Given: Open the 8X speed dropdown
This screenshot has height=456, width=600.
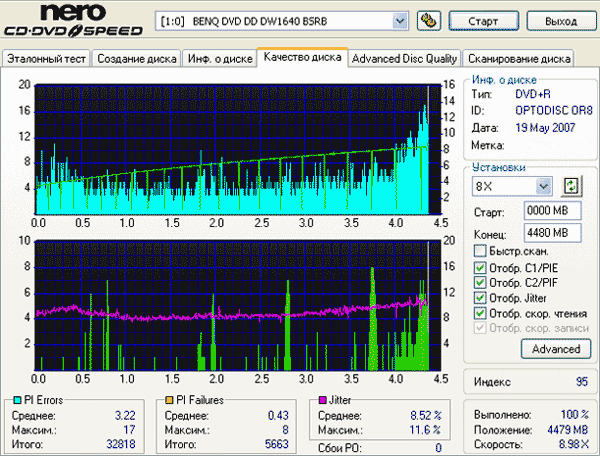Looking at the screenshot, I should tap(544, 186).
